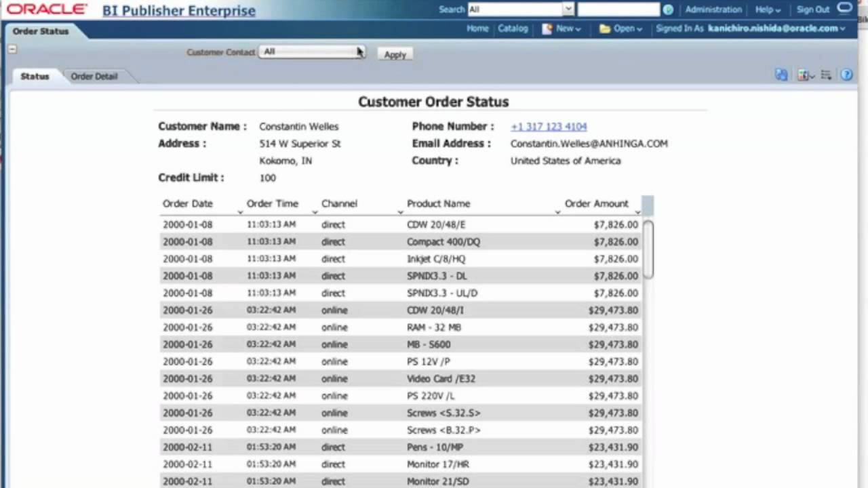
Task: Switch to the Order Detail tab
Action: click(94, 77)
